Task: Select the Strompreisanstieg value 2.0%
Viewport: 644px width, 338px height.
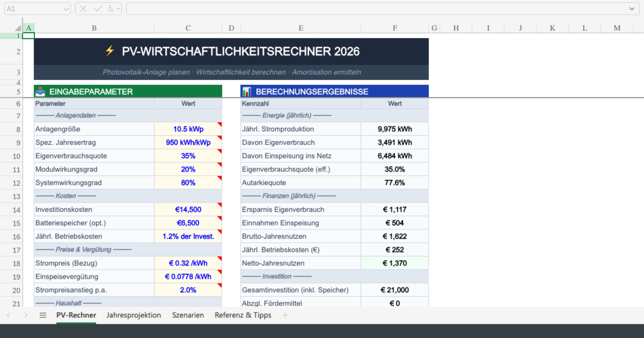Action: click(188, 290)
